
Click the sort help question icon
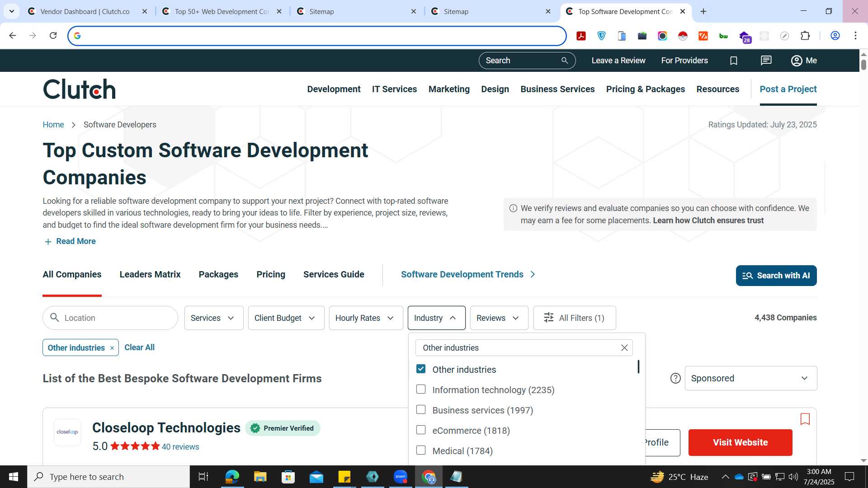coord(675,378)
